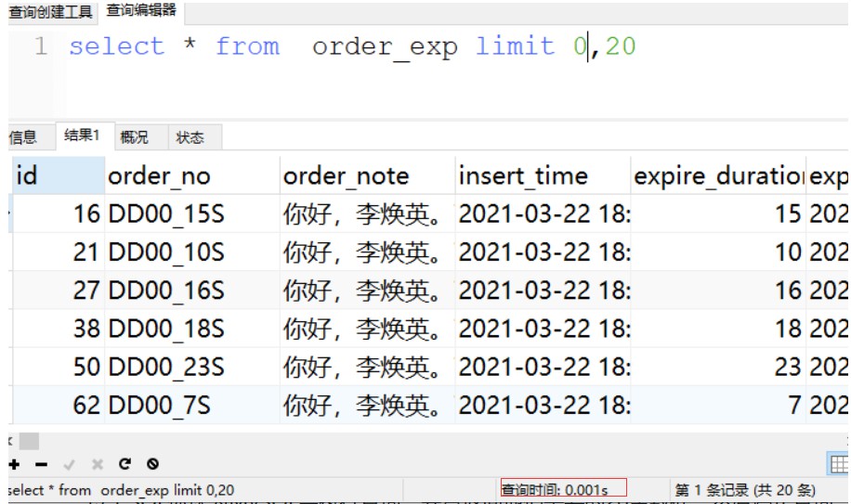Select expire_duration cell with value 10

[718, 252]
